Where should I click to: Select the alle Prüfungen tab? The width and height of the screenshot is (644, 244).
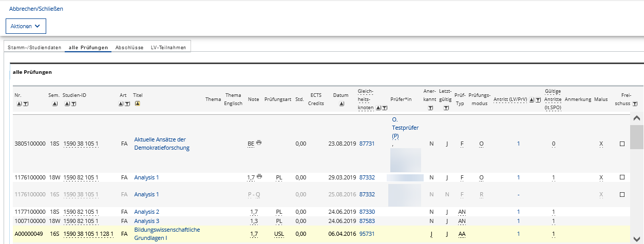pos(88,47)
